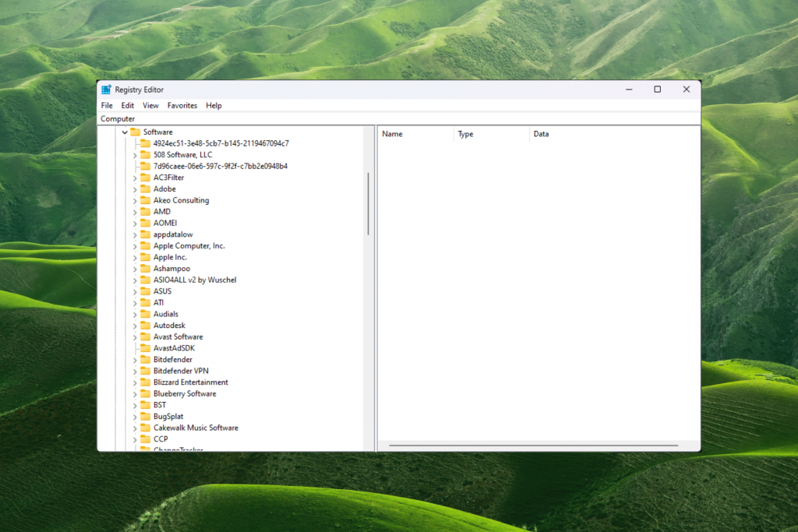Select the Blizzard Entertainment key label
798x532 pixels.
190,382
